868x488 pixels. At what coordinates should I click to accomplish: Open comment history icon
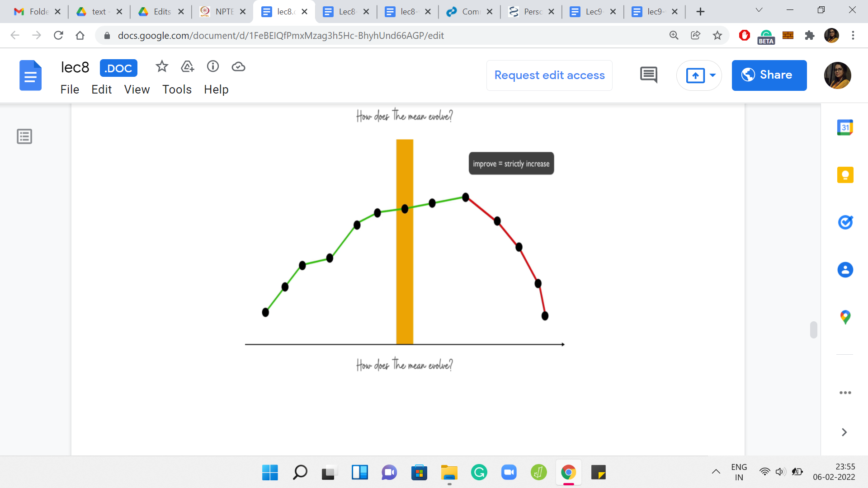(x=649, y=75)
